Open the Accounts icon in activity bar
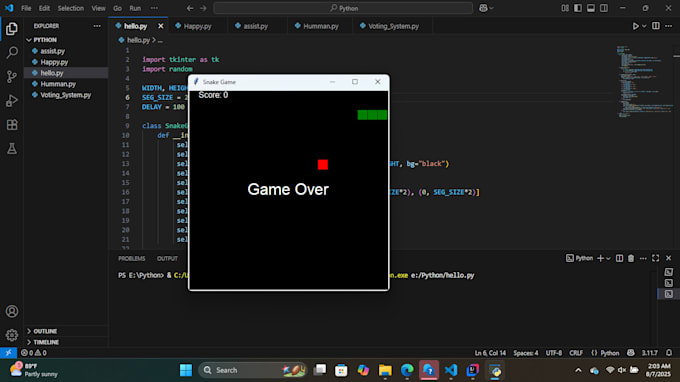 tap(12, 311)
